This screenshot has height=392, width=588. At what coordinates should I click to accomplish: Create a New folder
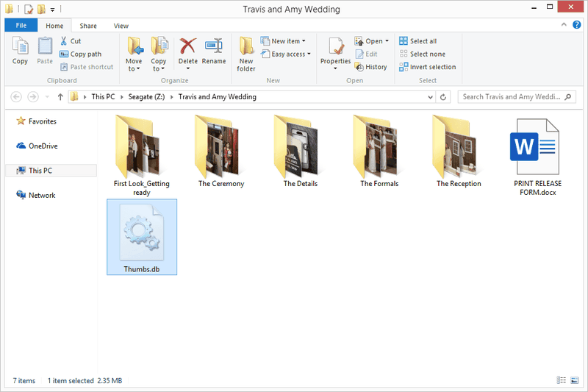(x=246, y=54)
